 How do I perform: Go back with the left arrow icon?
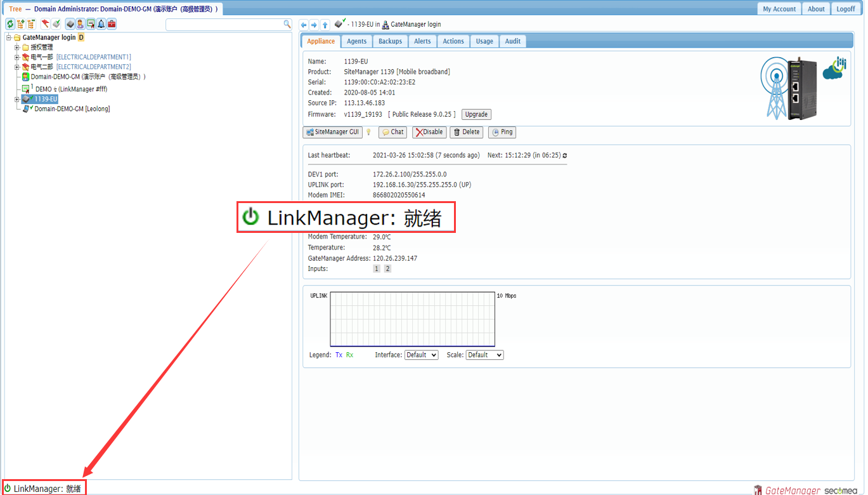pyautogui.click(x=304, y=25)
